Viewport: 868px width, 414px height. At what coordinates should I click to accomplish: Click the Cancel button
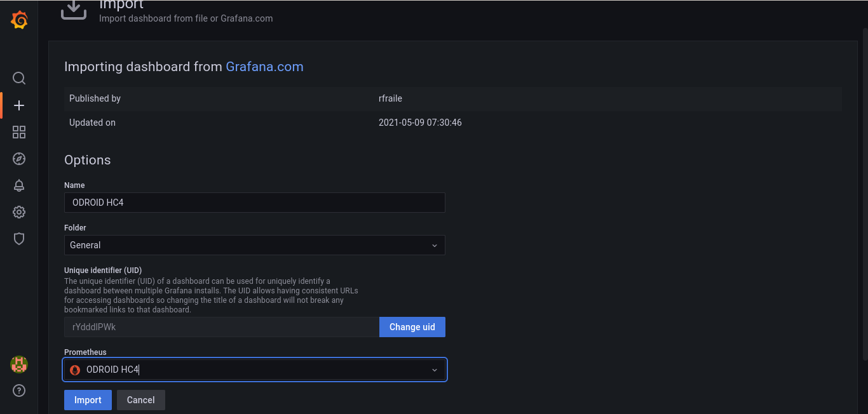click(x=141, y=400)
